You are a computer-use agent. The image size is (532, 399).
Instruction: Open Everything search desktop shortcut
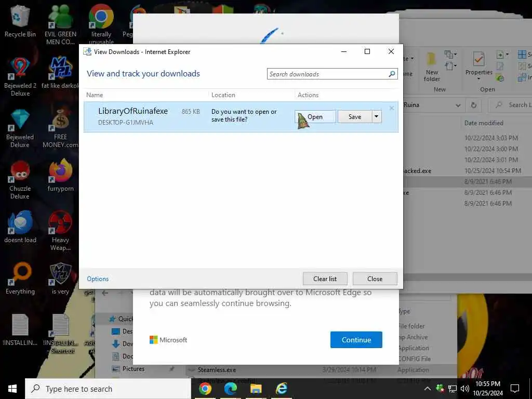coord(20,278)
